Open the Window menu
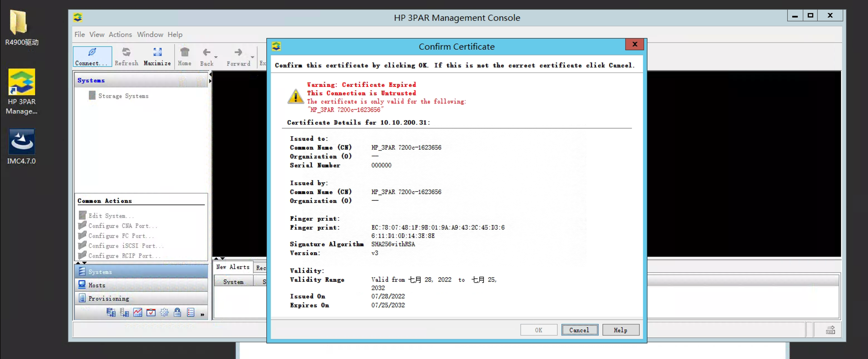The image size is (868, 359). [x=150, y=34]
